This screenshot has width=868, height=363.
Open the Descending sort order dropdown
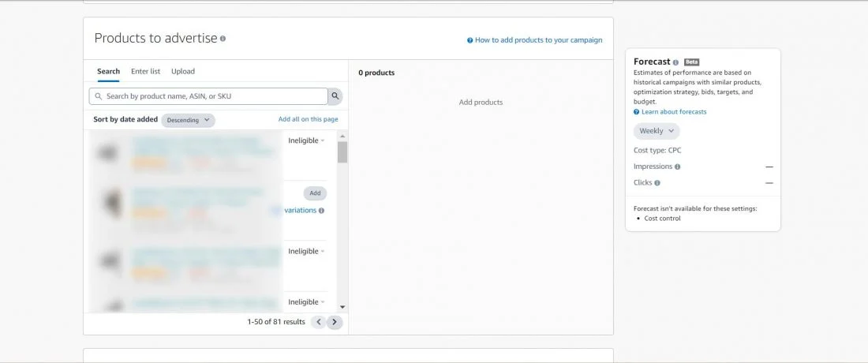188,120
